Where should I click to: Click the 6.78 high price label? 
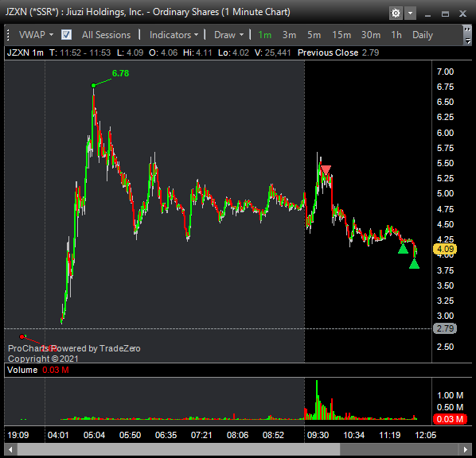coord(120,73)
